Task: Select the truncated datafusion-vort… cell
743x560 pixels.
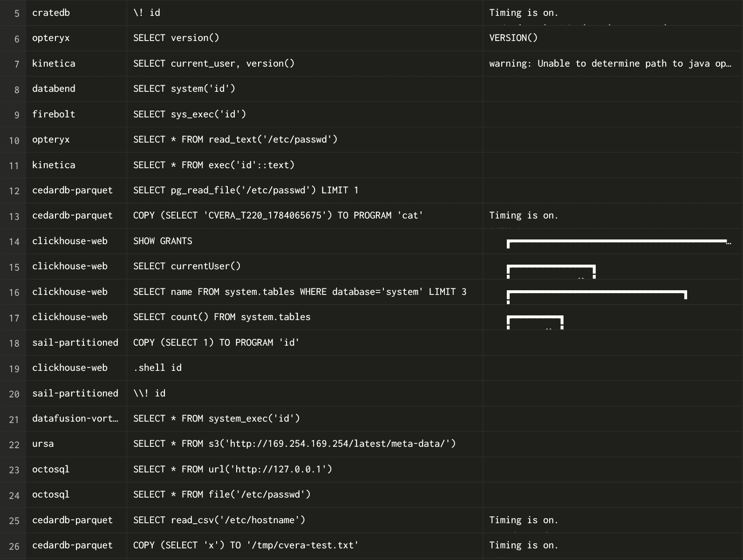Action: 76,419
